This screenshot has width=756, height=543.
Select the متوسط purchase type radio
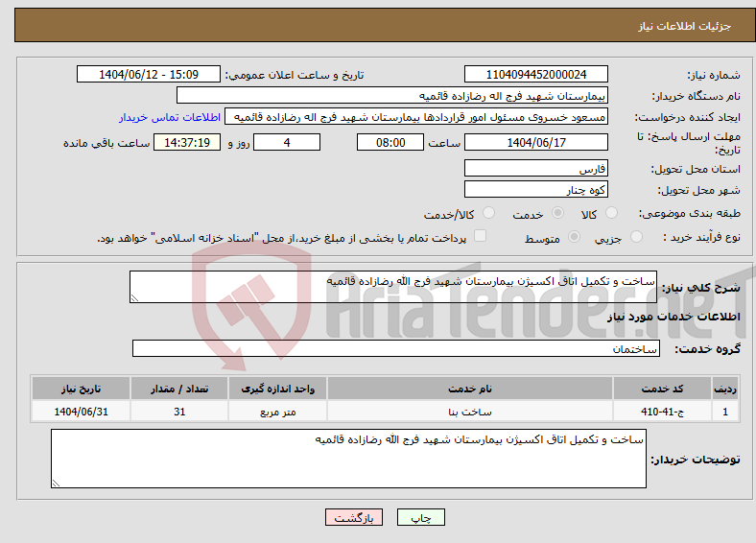(575, 236)
